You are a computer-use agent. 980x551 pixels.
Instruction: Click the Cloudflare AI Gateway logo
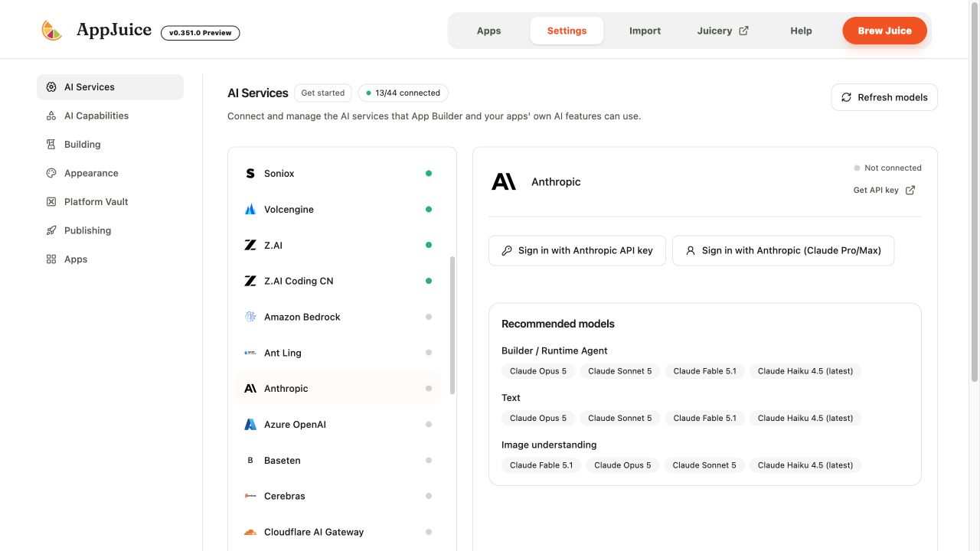(250, 532)
